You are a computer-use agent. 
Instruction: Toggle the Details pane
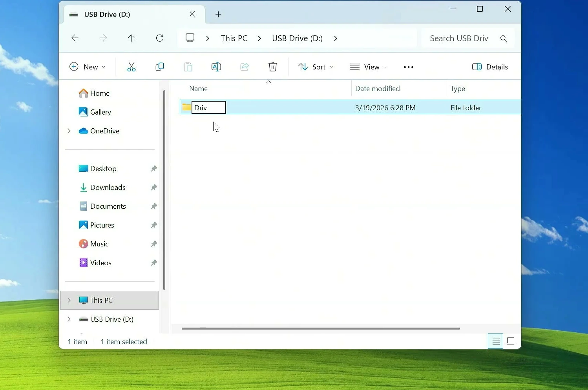click(x=490, y=67)
